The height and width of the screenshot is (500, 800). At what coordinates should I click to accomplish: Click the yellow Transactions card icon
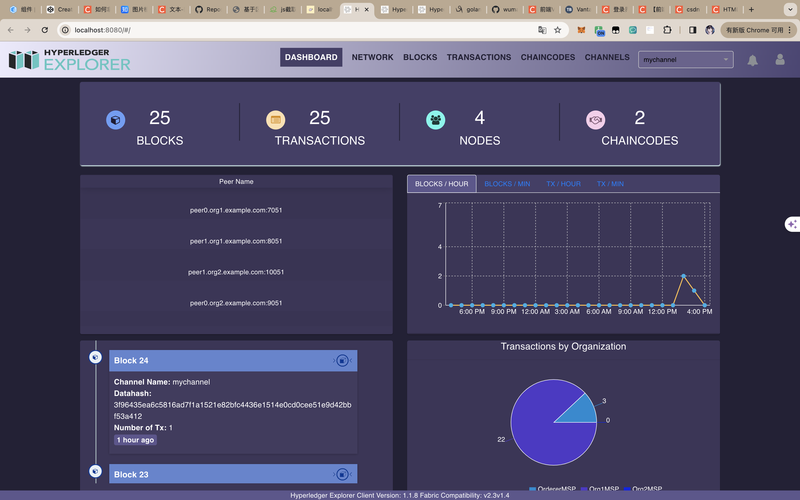(276, 120)
